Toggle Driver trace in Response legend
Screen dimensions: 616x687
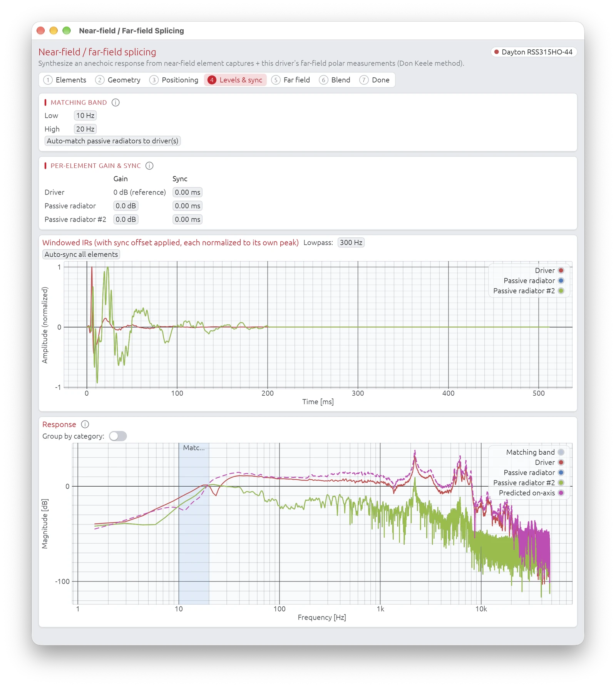(x=549, y=462)
